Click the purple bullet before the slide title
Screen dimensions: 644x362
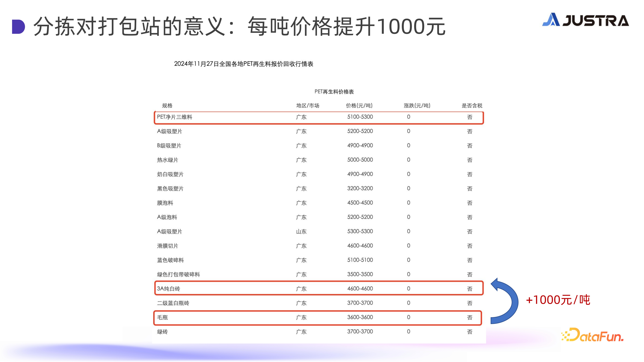18,27
